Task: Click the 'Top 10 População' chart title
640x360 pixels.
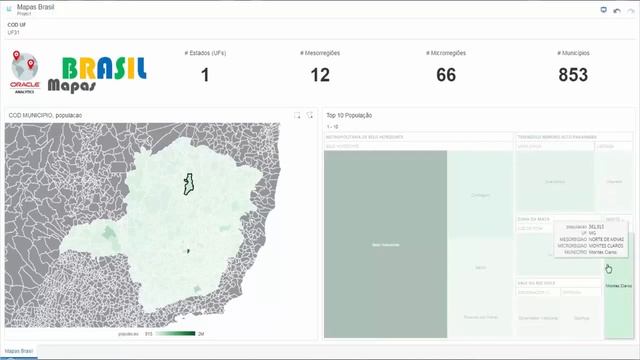Action: (349, 116)
